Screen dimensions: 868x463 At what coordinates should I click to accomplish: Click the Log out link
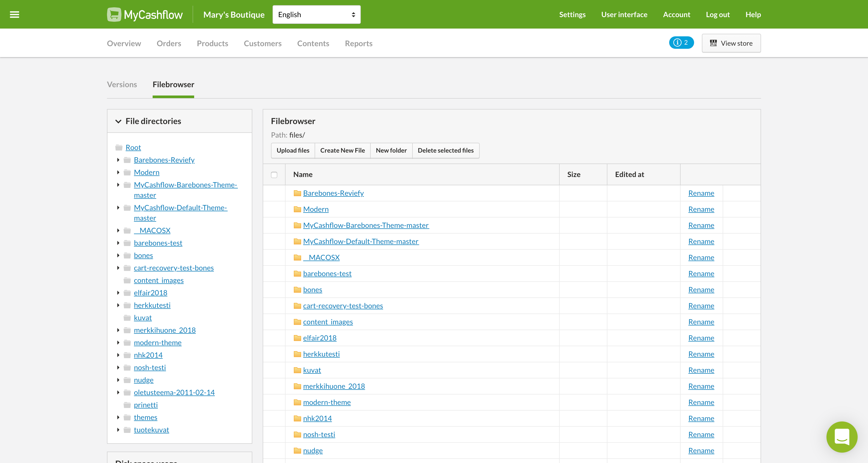point(718,15)
